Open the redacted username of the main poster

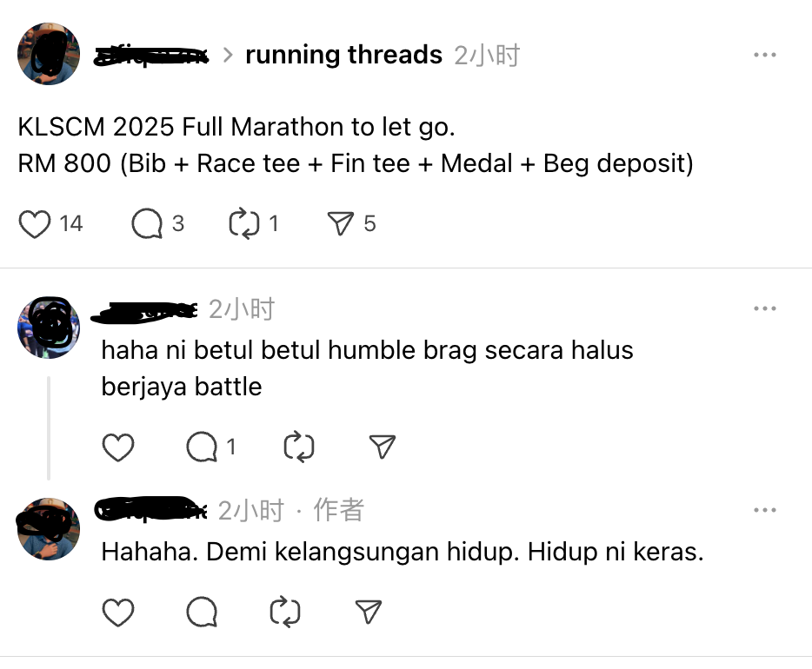pos(150,56)
